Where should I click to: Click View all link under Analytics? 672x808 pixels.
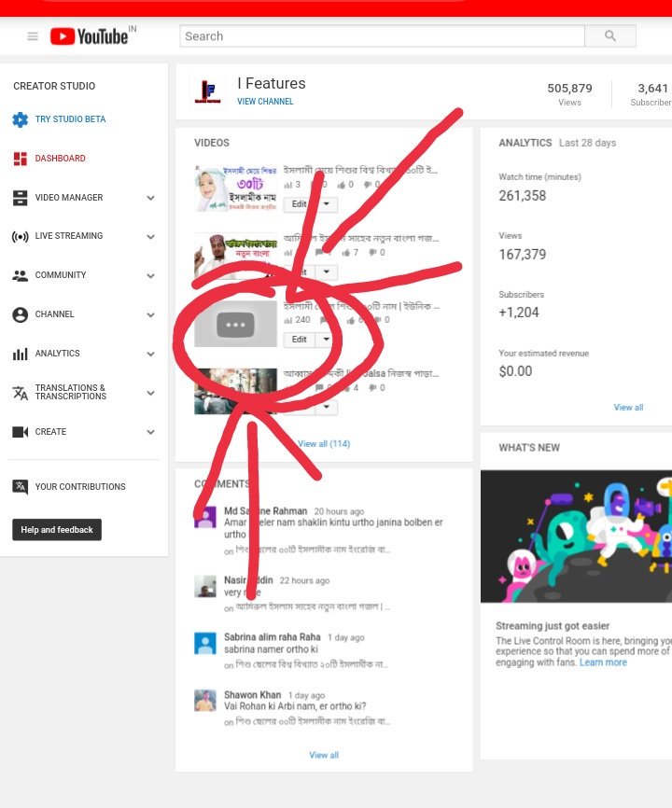click(x=628, y=408)
